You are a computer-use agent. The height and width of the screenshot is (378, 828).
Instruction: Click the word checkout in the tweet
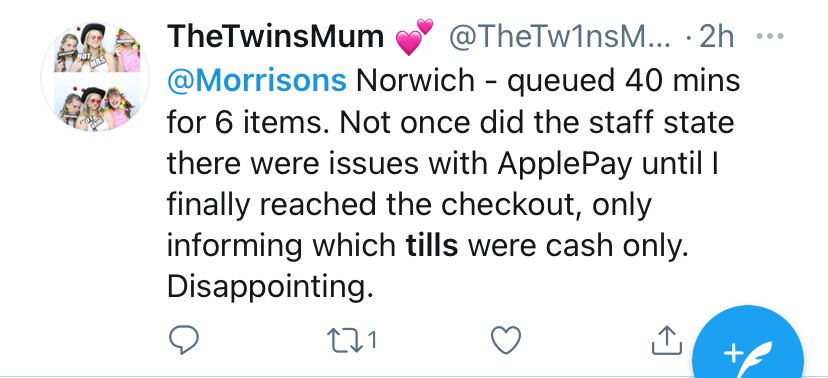click(x=512, y=205)
